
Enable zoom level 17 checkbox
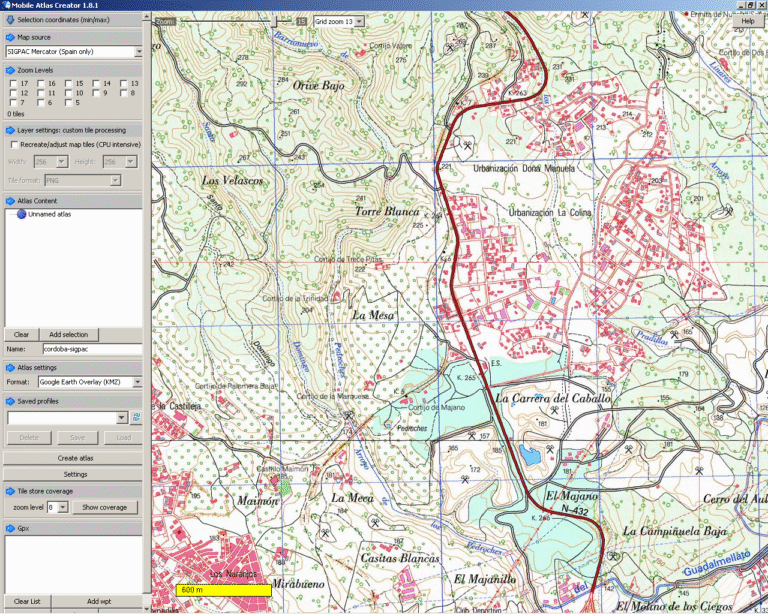coord(12,83)
